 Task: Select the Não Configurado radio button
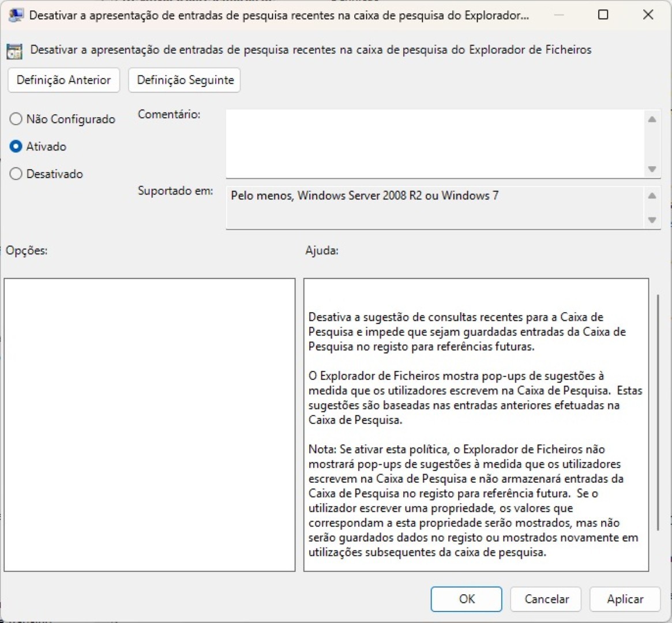click(16, 119)
